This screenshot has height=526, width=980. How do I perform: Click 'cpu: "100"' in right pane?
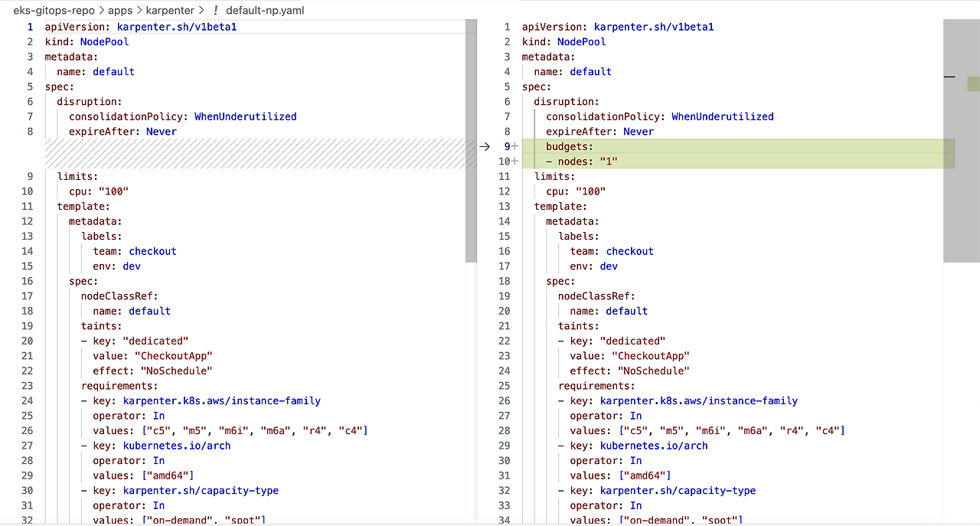click(x=576, y=191)
